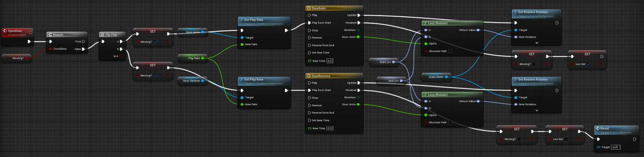Click the Branch node's icon
This screenshot has width=644, height=157.
coord(50,35)
